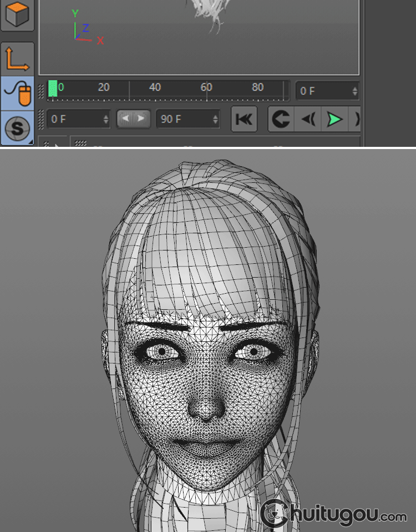Viewport: 416px width, 532px height.
Task: Toggle the snap S icon
Action: pyautogui.click(x=17, y=128)
